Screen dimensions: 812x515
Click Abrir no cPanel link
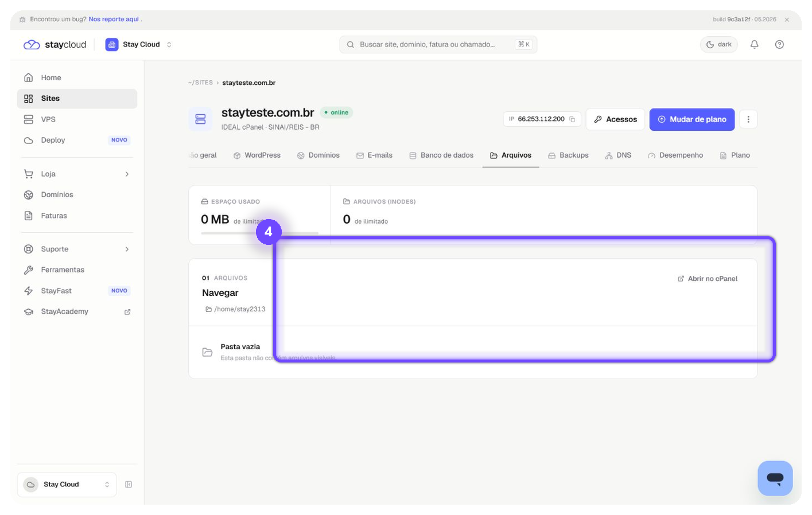pos(708,279)
